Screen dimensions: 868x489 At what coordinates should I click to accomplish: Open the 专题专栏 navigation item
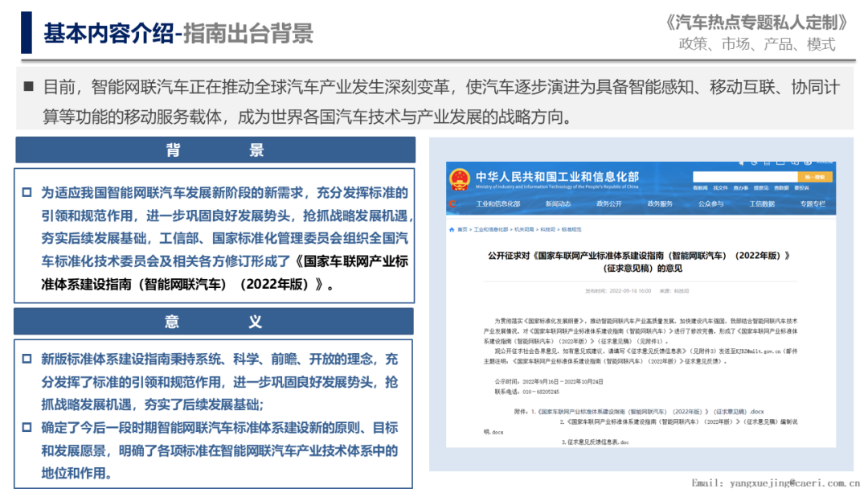pyautogui.click(x=813, y=204)
